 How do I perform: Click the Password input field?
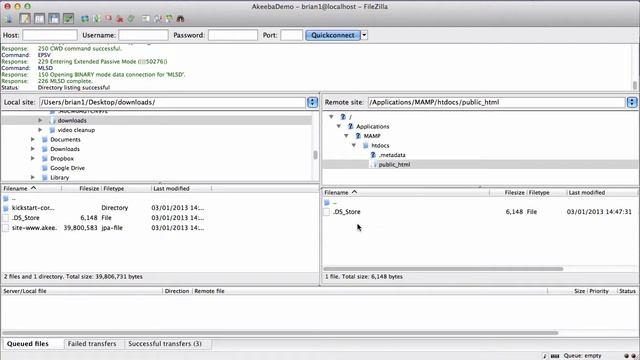(233, 35)
